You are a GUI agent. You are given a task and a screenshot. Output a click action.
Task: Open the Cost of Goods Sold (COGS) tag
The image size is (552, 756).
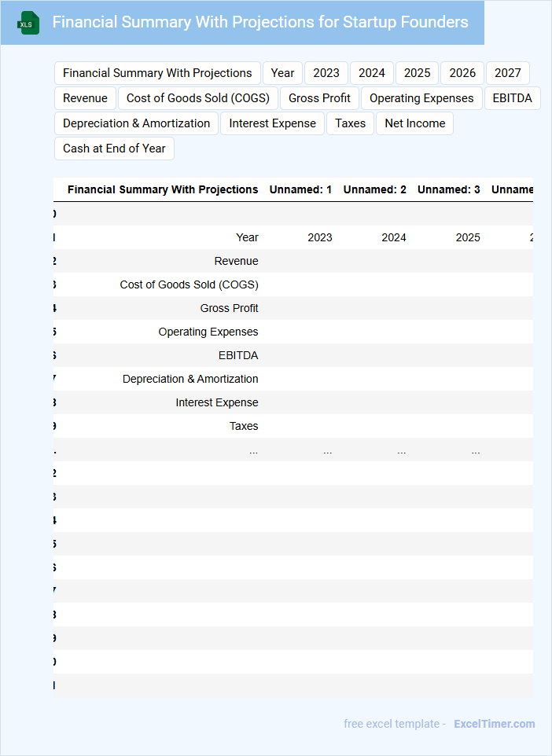click(198, 98)
